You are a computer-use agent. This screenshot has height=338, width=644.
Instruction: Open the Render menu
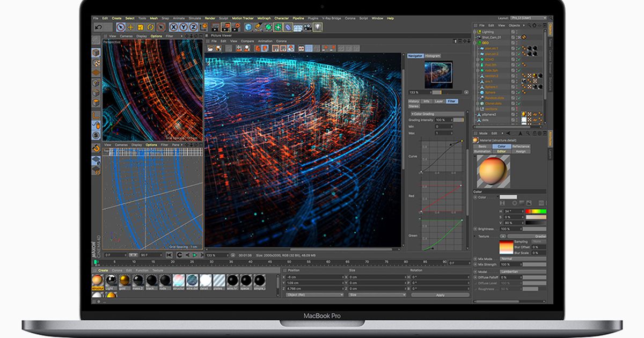tap(209, 18)
